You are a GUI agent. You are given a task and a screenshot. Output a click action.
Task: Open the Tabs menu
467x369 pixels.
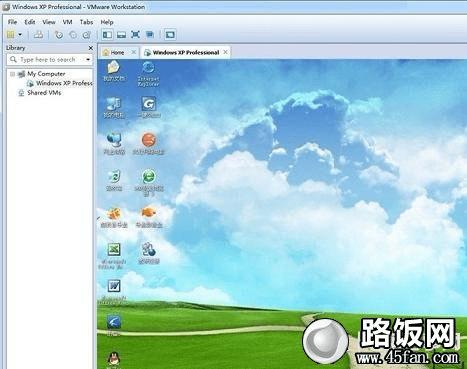[x=86, y=22]
